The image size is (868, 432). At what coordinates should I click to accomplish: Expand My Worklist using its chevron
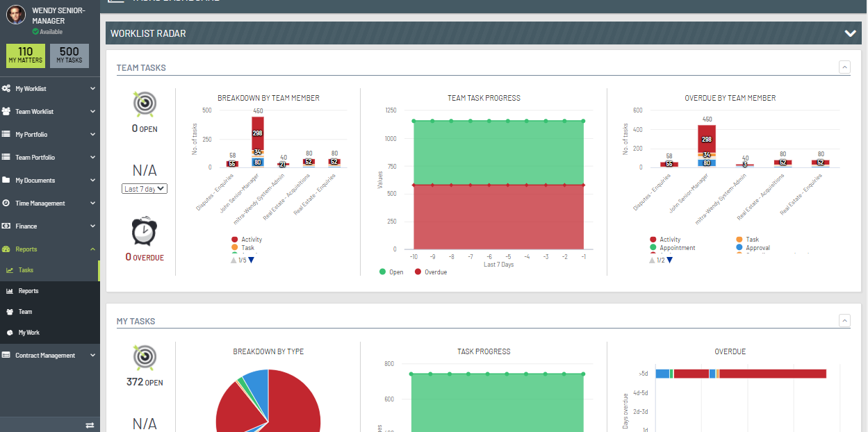[93, 89]
